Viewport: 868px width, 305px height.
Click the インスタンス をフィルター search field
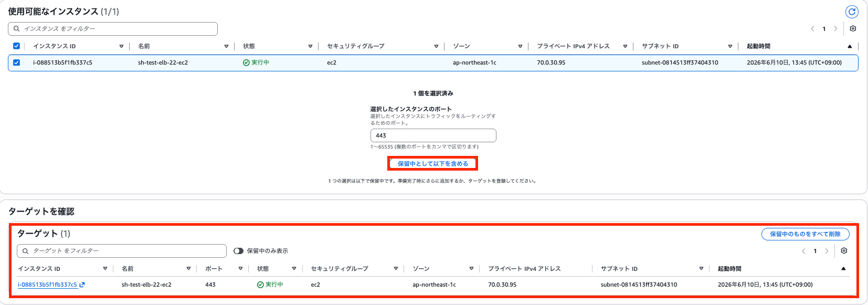click(x=113, y=29)
